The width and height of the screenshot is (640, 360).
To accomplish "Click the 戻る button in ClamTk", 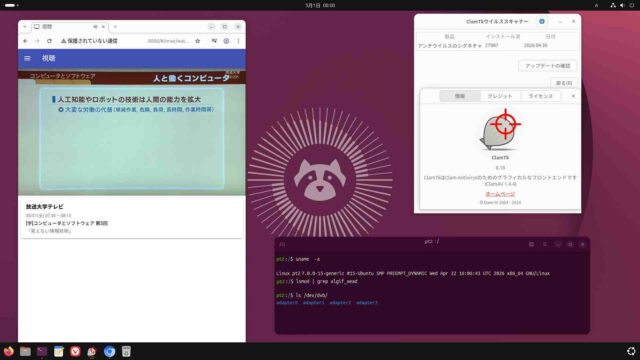I will pos(564,83).
